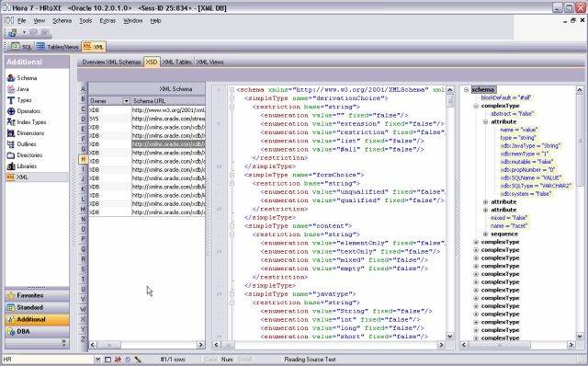Image resolution: width=588 pixels, height=366 pixels.
Task: Open the File menu
Action: tap(21, 20)
